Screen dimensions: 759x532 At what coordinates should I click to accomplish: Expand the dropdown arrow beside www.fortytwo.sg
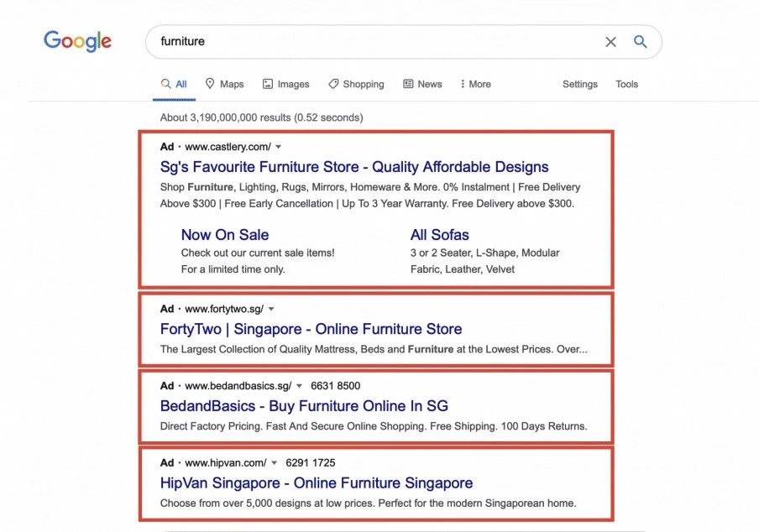(x=271, y=309)
